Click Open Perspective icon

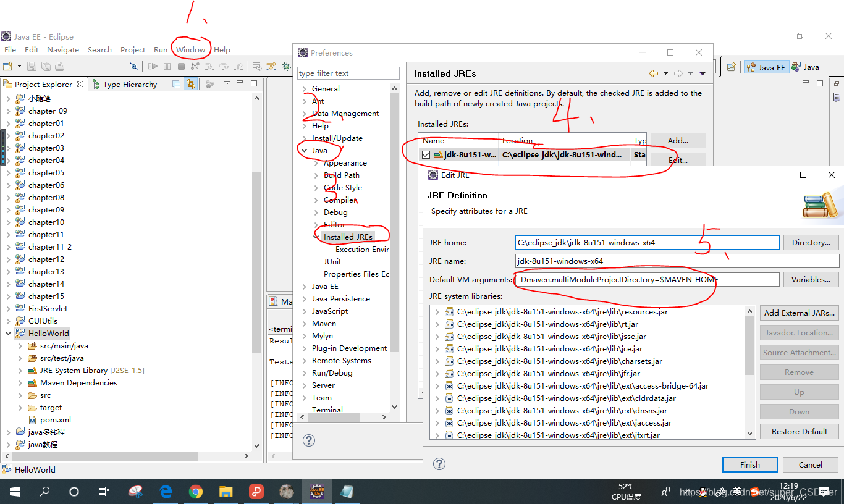tap(731, 67)
